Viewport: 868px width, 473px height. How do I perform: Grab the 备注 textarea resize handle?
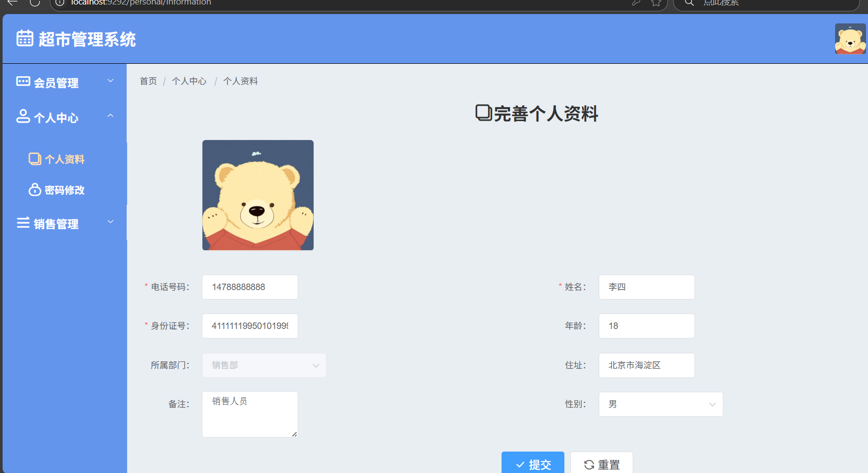tap(295, 434)
